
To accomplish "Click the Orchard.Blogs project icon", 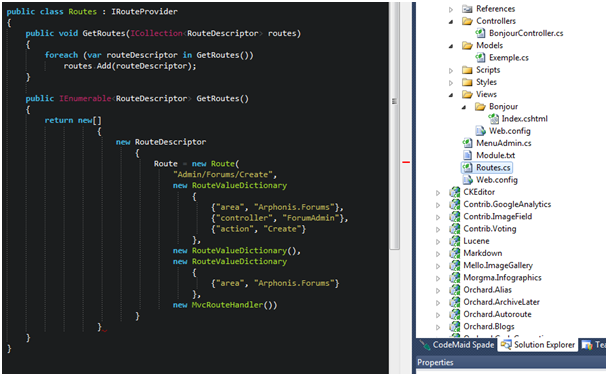I will pos(454,326).
